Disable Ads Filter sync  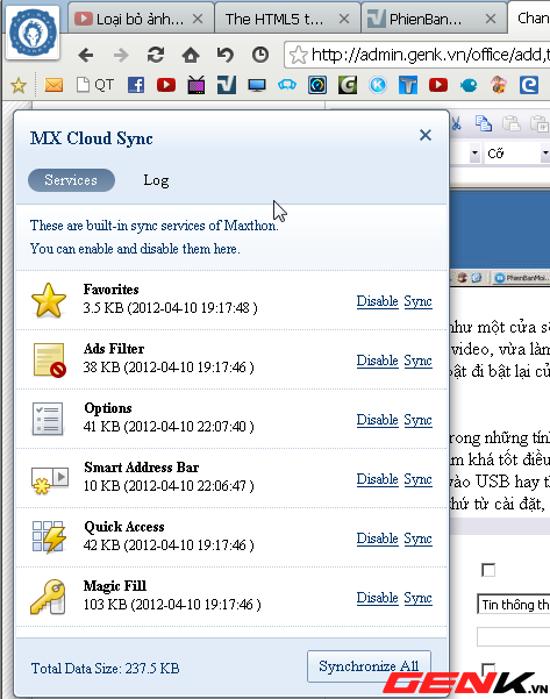tap(377, 361)
